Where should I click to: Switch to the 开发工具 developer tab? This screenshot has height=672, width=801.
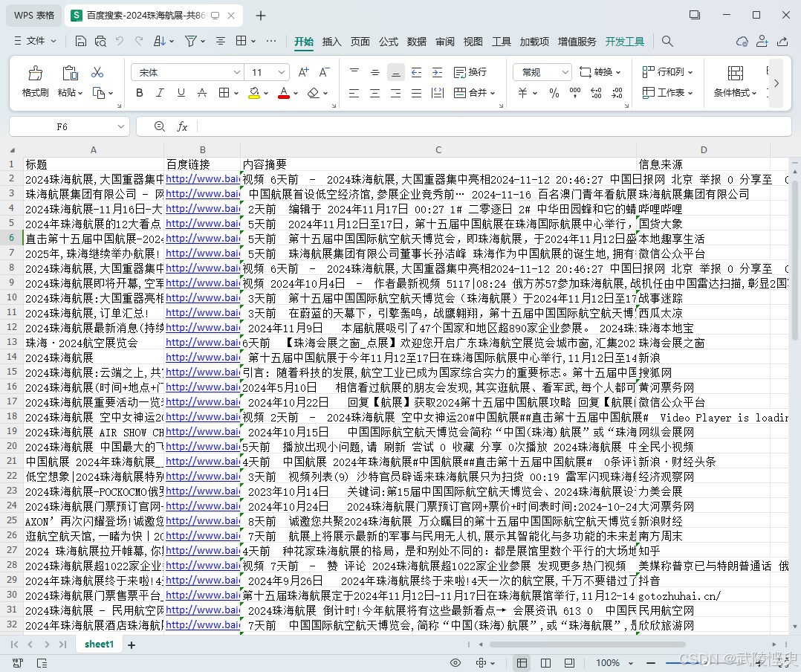625,42
